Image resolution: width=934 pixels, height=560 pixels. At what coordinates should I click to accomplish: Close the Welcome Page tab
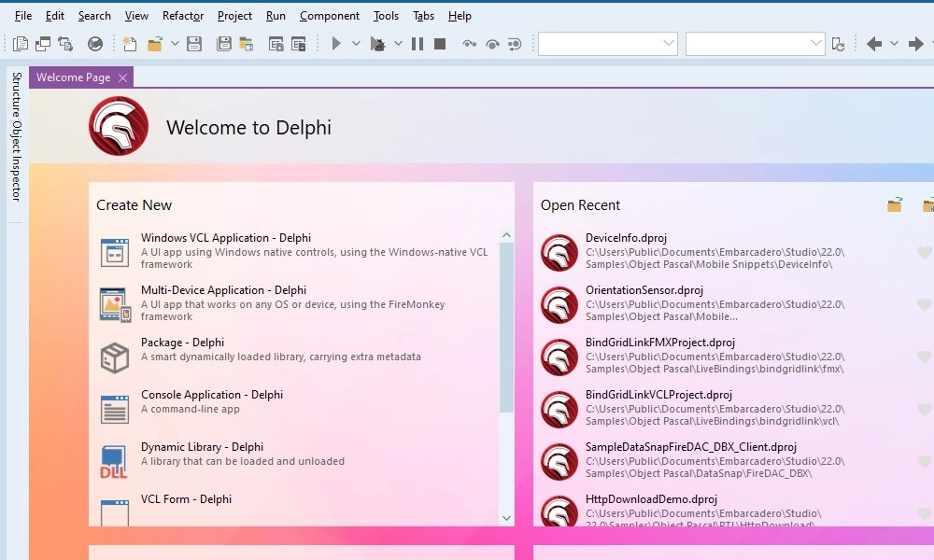pos(122,78)
